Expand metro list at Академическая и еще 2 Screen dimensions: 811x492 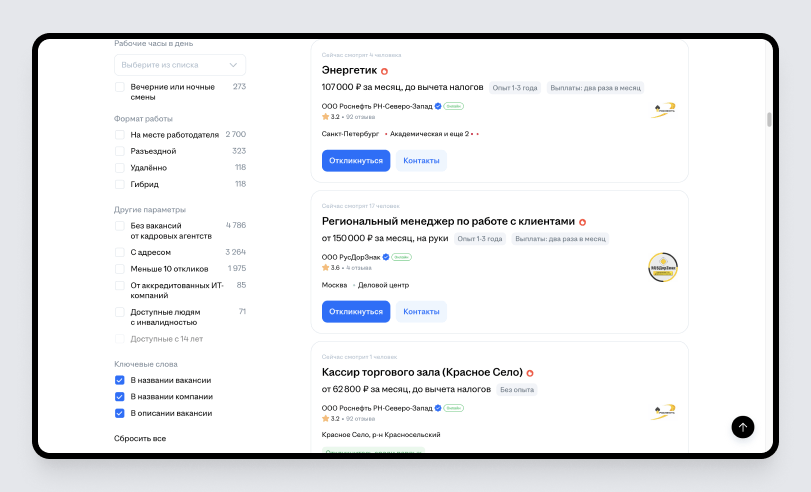[x=430, y=133]
